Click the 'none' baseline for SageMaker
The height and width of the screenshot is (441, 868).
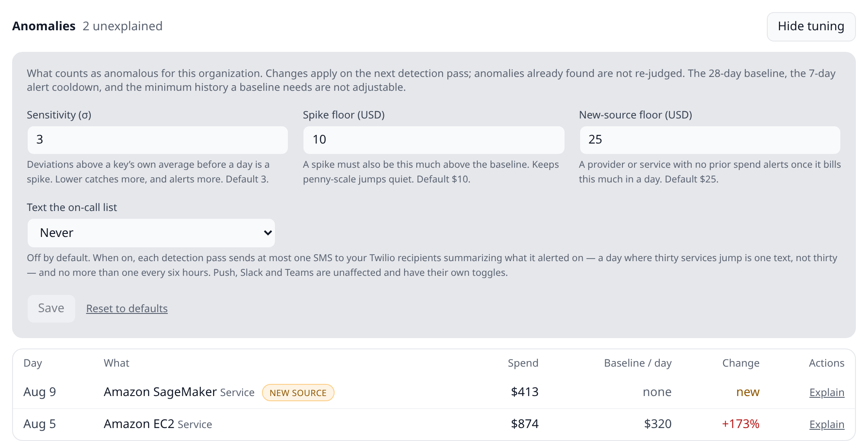tap(657, 392)
